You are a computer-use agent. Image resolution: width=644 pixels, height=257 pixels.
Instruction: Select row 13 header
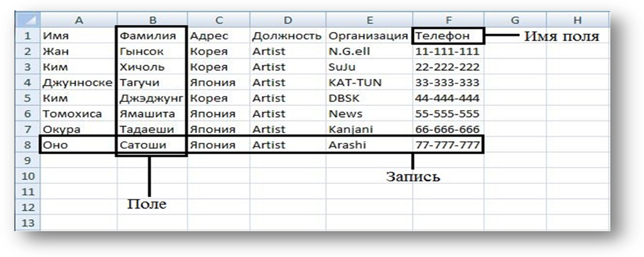pyautogui.click(x=27, y=222)
